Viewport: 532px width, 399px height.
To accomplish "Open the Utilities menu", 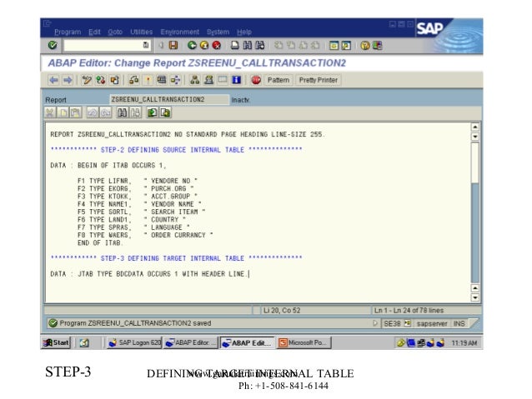I will [x=142, y=32].
